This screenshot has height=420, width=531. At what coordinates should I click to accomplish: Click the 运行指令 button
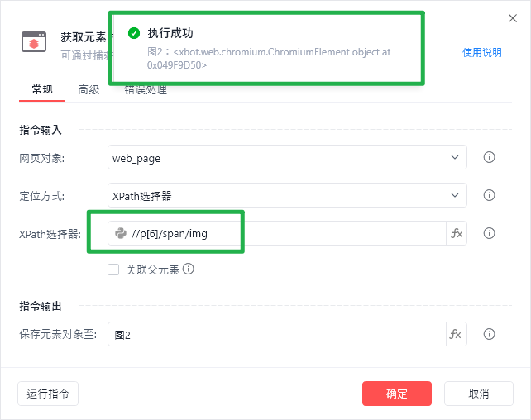coord(48,394)
